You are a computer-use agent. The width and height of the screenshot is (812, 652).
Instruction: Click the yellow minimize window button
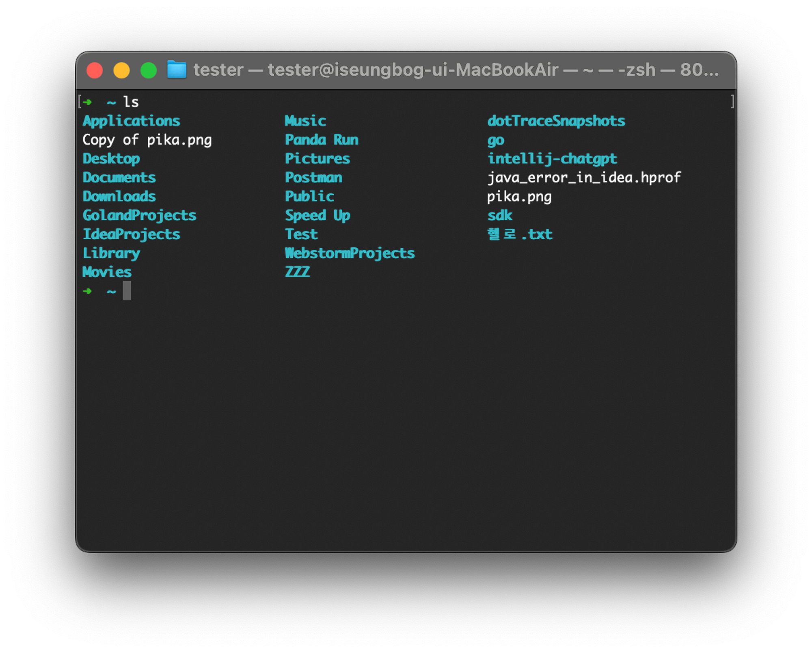click(x=121, y=70)
